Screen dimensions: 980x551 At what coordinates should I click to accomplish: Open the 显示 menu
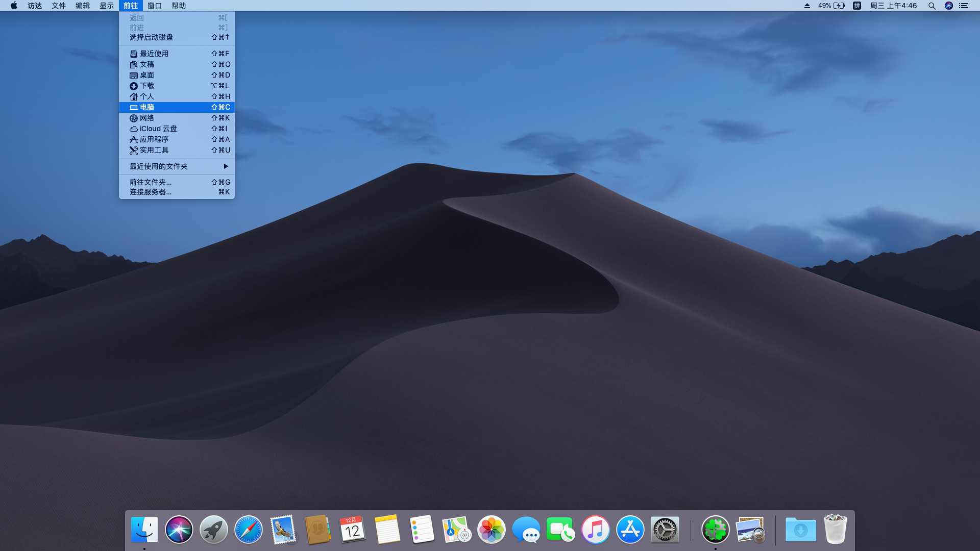point(107,6)
